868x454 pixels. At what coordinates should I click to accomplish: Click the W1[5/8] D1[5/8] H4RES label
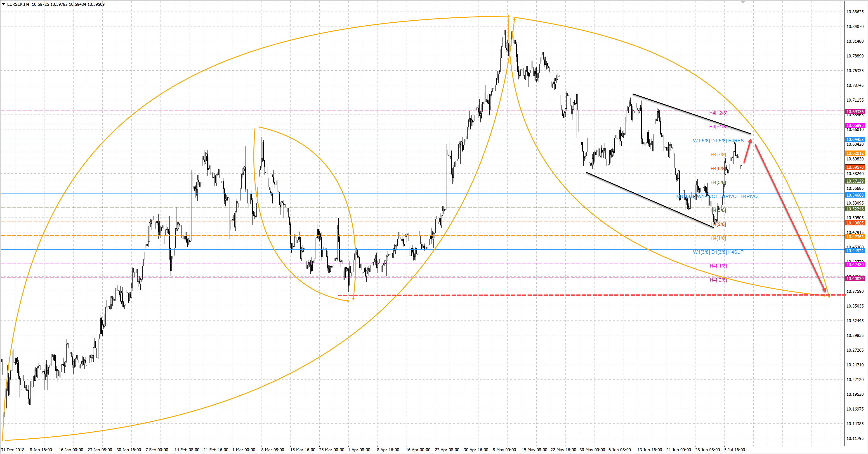click(x=718, y=141)
